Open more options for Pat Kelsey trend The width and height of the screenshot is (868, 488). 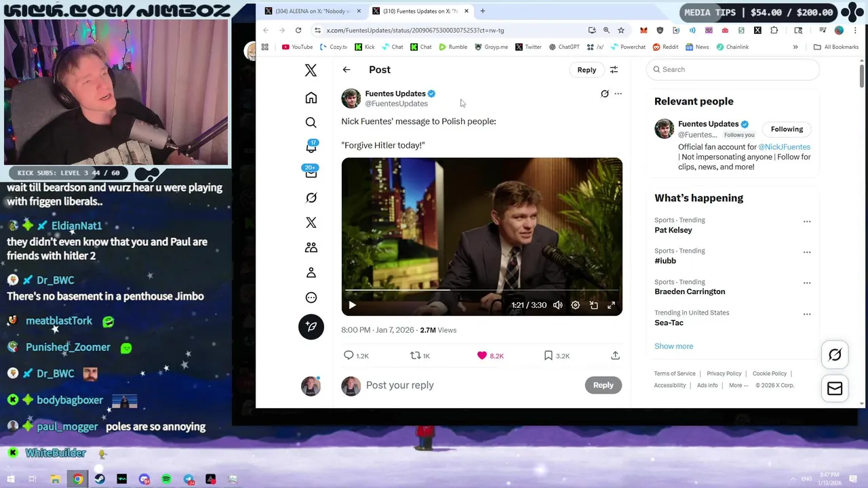pyautogui.click(x=807, y=222)
